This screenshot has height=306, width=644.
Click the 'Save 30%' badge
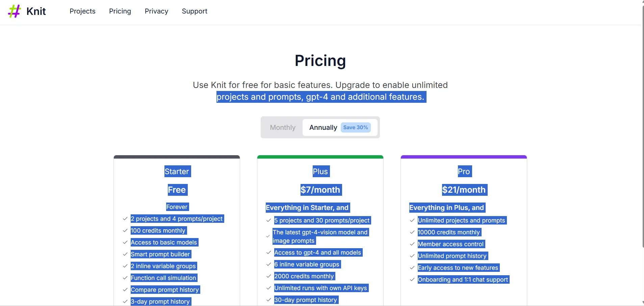click(x=356, y=127)
